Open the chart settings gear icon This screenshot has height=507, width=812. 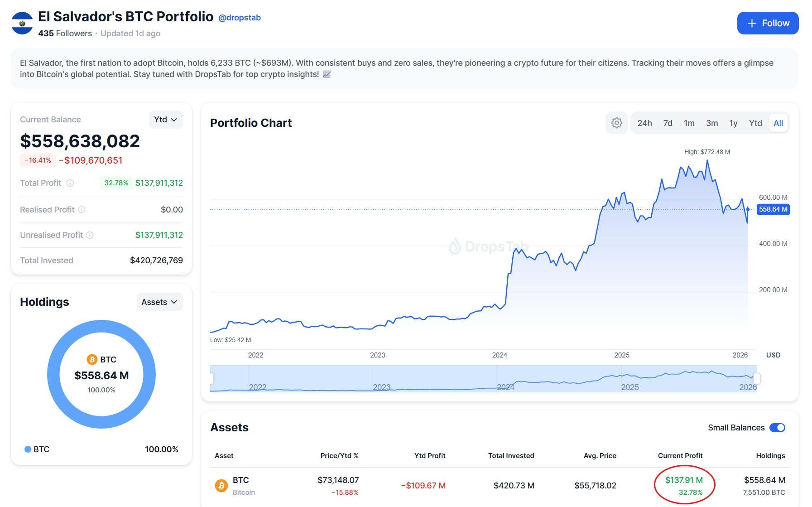(616, 123)
